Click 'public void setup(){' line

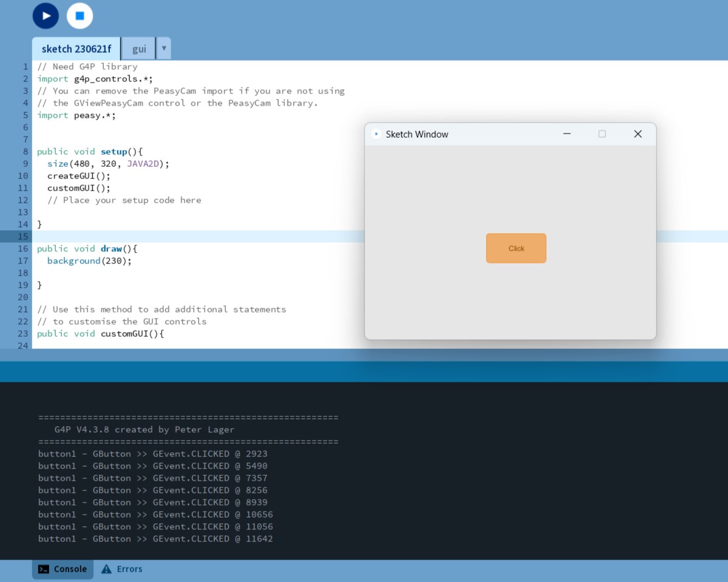(x=90, y=152)
